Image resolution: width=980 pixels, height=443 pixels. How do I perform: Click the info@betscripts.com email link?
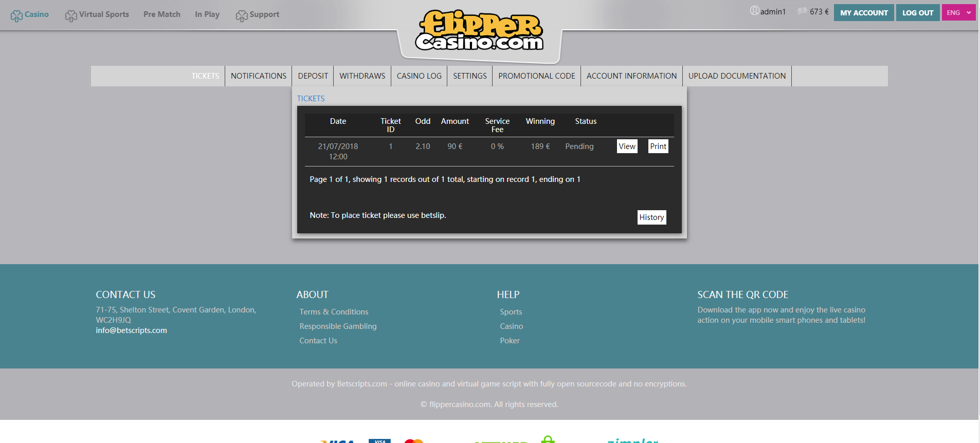pyautogui.click(x=131, y=330)
